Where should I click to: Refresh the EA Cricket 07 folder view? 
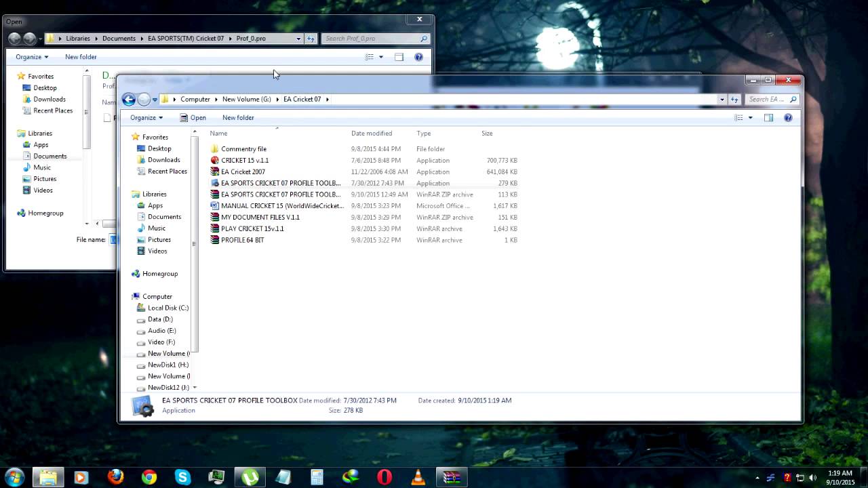point(734,100)
